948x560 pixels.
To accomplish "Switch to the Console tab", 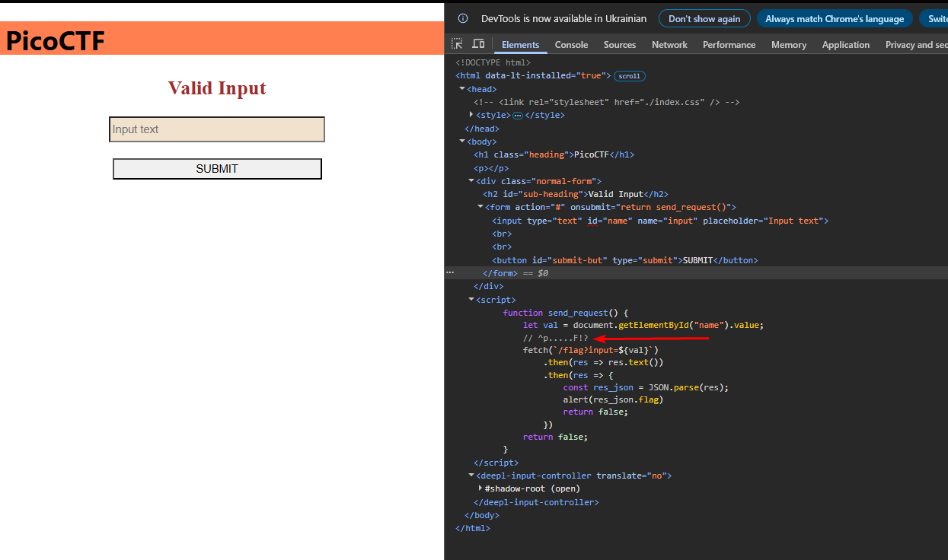I will pos(571,45).
